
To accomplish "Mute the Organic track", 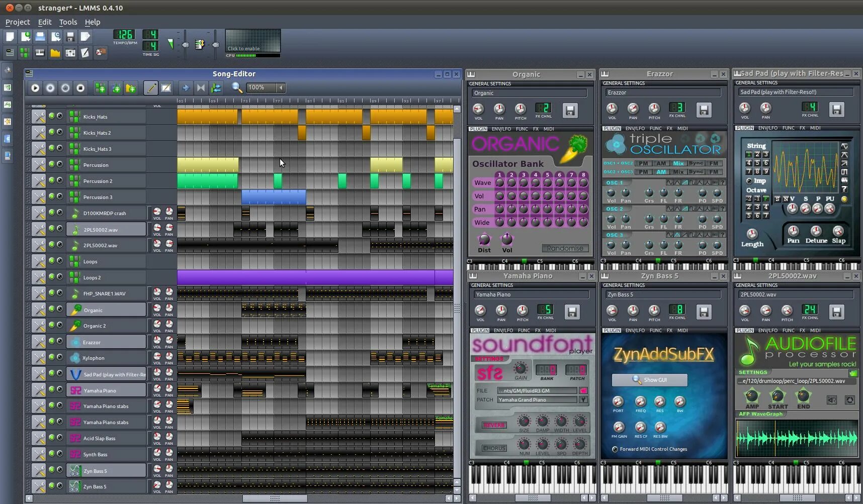I will point(51,309).
